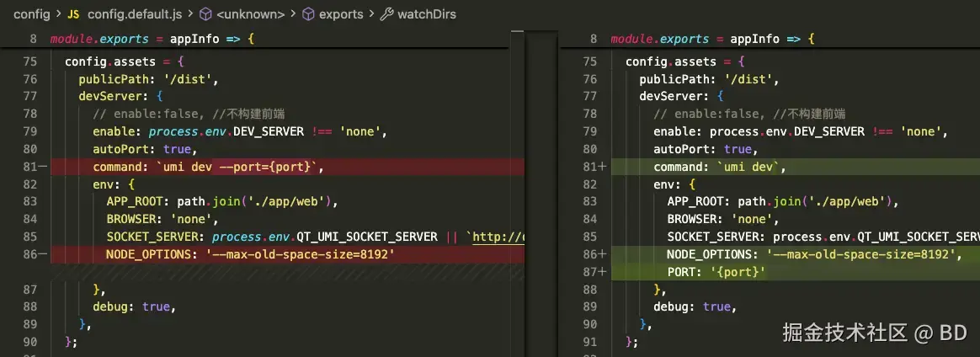Open the config folder breadcrumb

(31, 13)
